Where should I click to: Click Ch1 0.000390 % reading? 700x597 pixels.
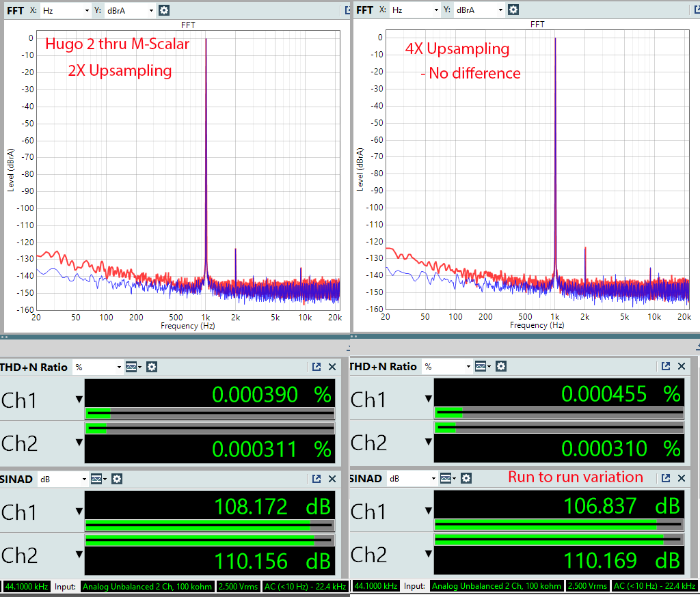(x=271, y=395)
